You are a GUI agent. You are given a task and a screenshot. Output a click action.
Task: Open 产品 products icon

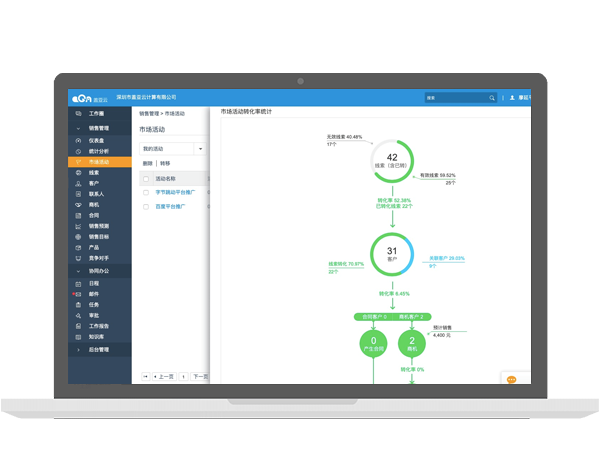point(78,248)
